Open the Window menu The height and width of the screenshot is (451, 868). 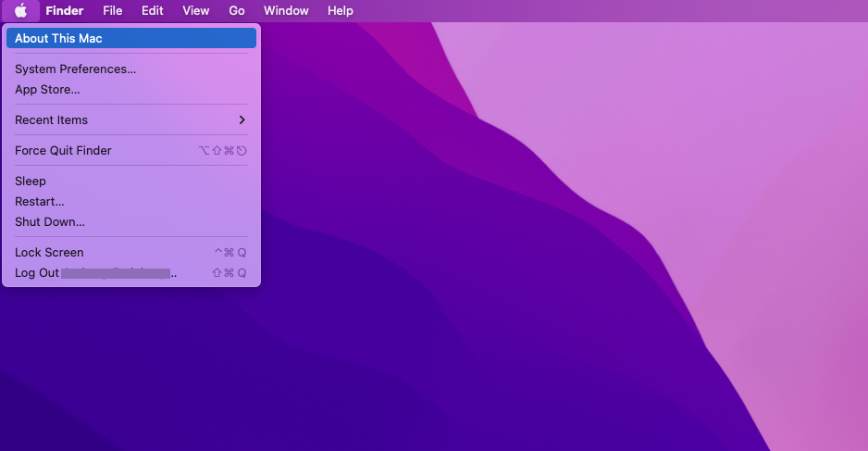[x=286, y=10]
